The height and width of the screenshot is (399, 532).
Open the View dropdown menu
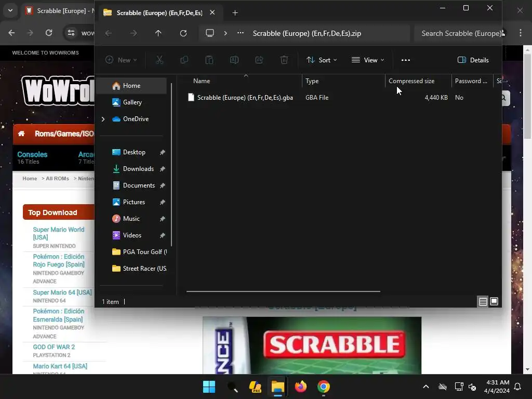click(368, 60)
